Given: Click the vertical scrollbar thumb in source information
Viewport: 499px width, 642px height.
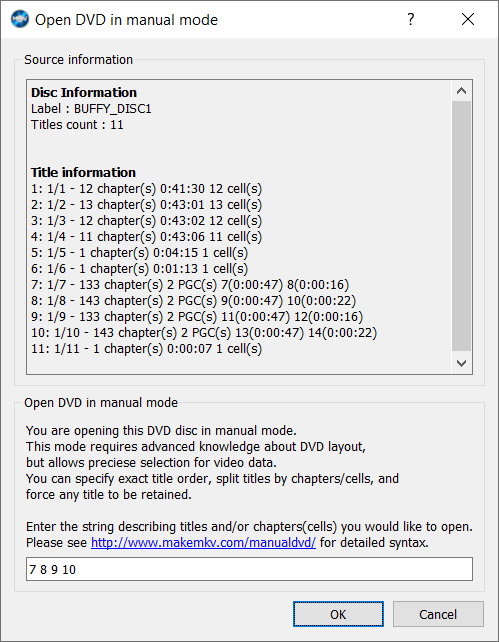Looking at the screenshot, I should click(461, 226).
